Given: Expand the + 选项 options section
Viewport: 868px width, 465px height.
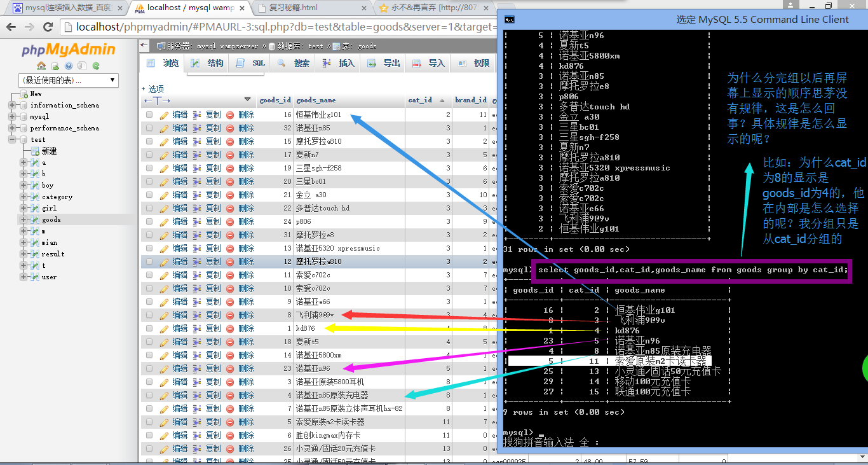Looking at the screenshot, I should click(x=153, y=89).
